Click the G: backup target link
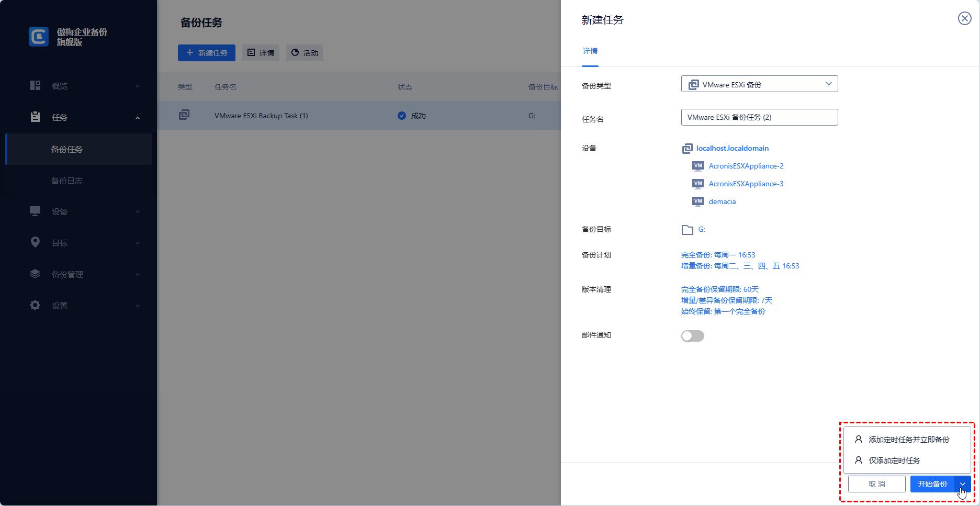980x506 pixels. [702, 229]
